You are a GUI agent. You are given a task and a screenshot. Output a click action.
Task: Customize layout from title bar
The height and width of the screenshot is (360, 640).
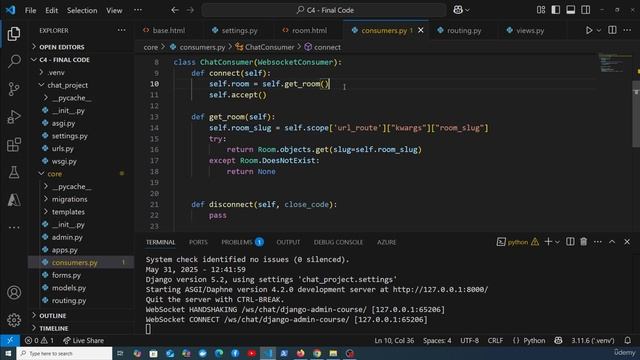click(541, 10)
